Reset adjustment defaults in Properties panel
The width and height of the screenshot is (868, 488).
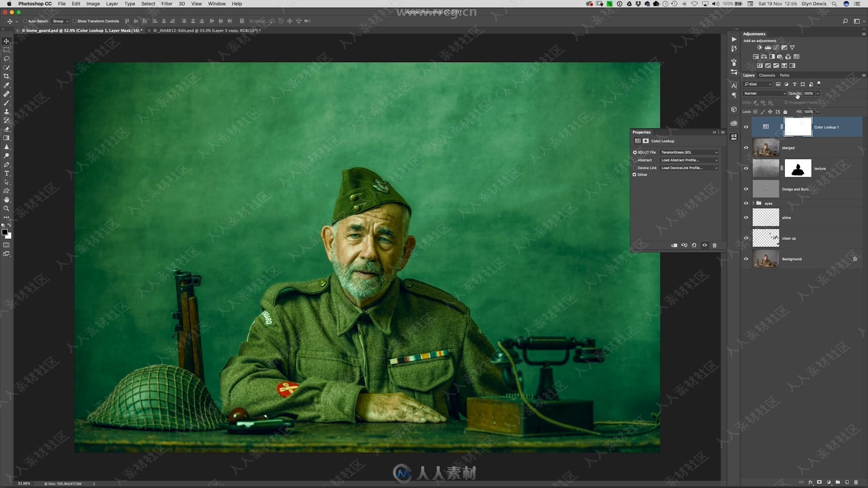pyautogui.click(x=694, y=245)
